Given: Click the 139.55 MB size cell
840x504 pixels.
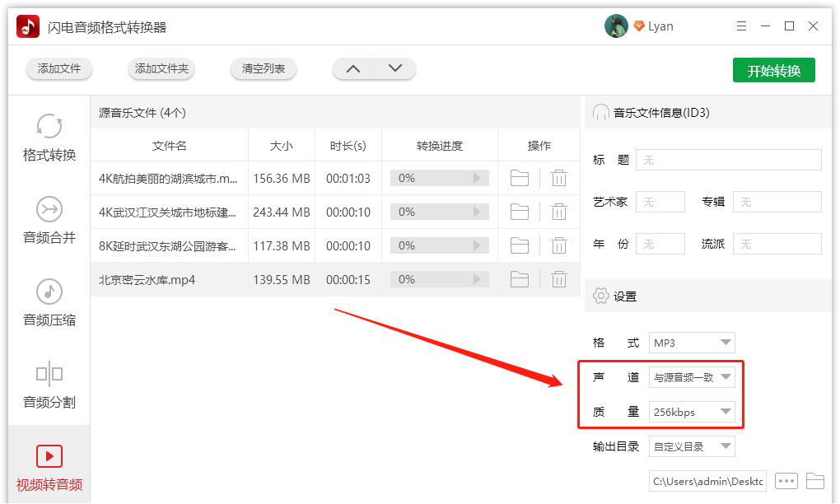Looking at the screenshot, I should [282, 279].
